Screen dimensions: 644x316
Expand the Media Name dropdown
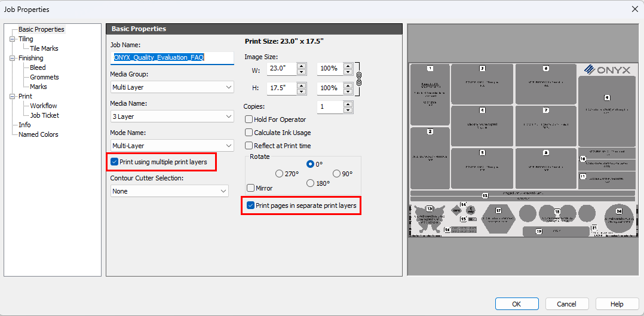coord(171,116)
